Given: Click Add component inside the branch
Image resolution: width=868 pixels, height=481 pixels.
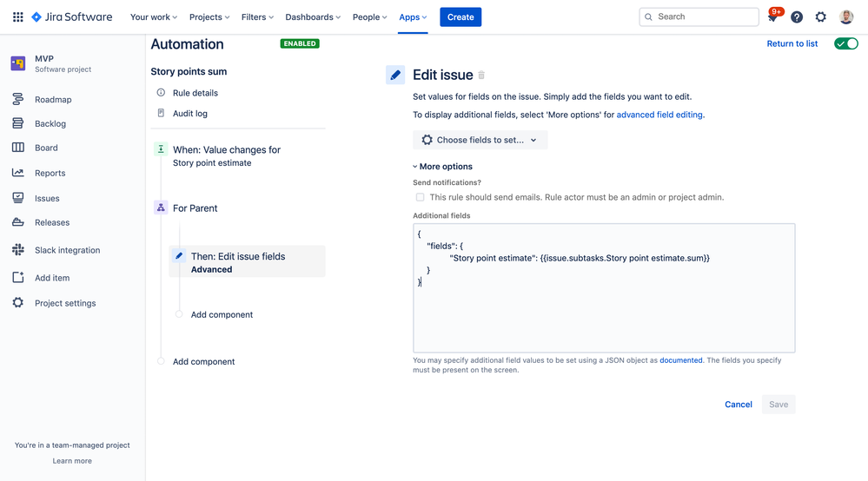Looking at the screenshot, I should (222, 314).
